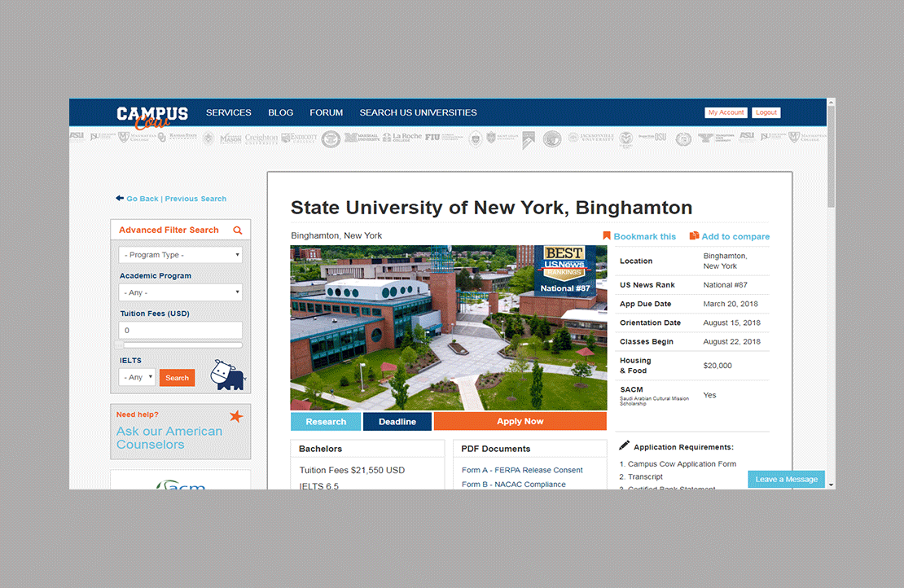Screen dimensions: 904x588
Task: Click the Housing & Food $20,000 value
Action: click(x=717, y=366)
